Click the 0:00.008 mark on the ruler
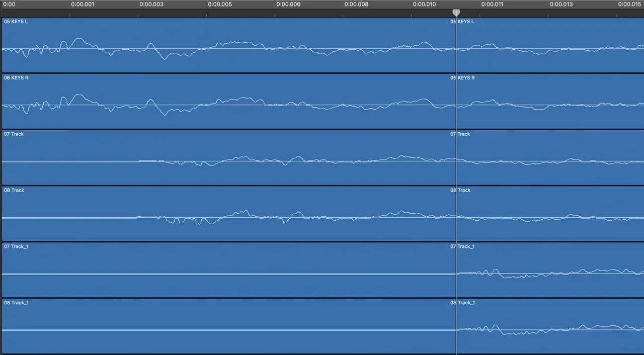644x355 pixels. pyautogui.click(x=356, y=5)
